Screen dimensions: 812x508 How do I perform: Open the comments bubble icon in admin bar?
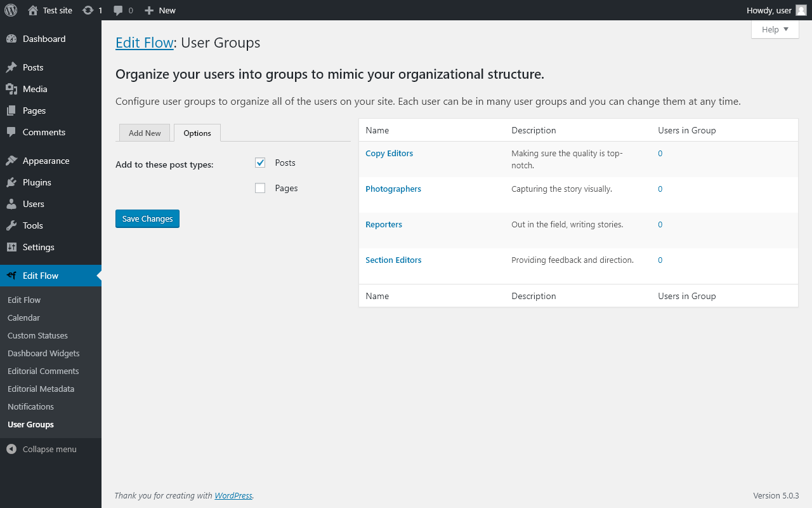pos(118,10)
